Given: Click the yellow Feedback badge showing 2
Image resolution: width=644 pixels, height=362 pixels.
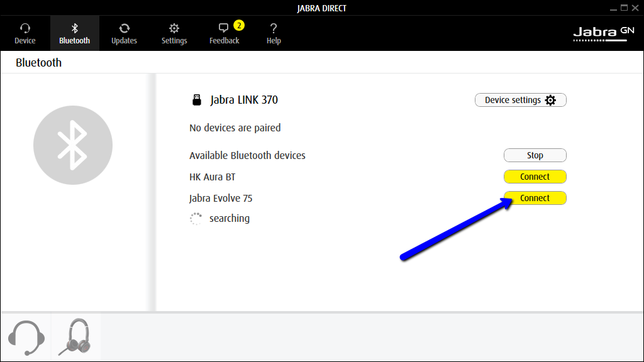Looking at the screenshot, I should pyautogui.click(x=239, y=25).
